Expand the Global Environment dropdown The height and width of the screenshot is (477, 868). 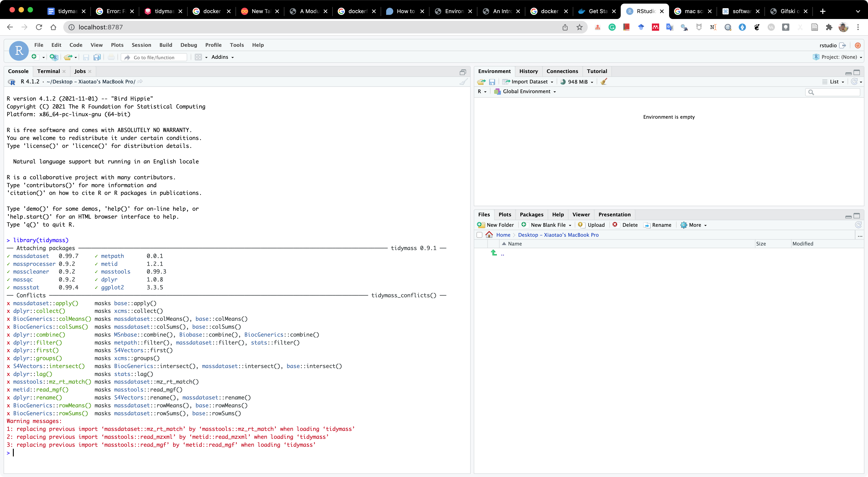[x=525, y=91]
